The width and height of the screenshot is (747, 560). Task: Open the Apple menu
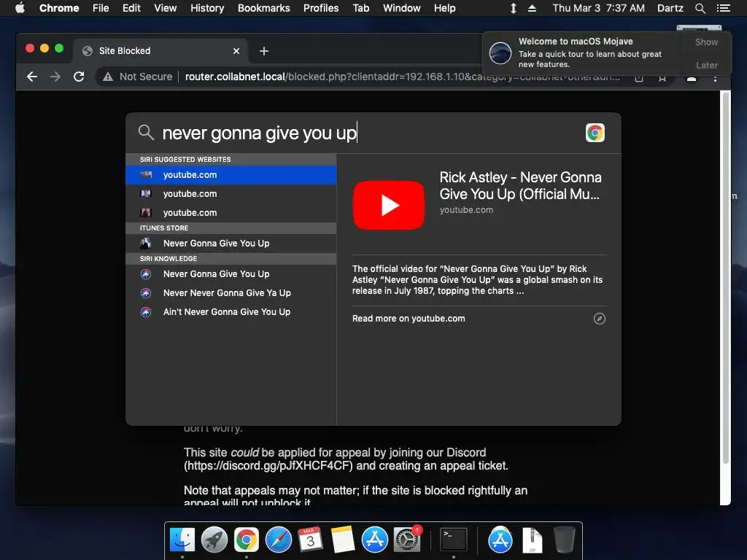tap(20, 8)
